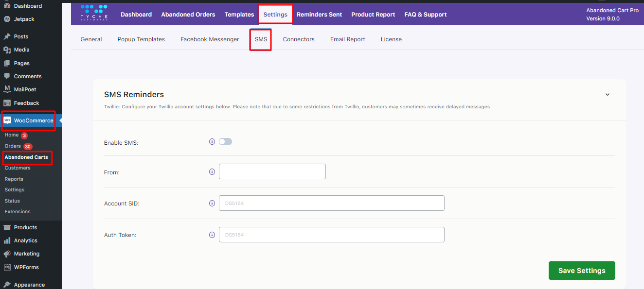
Task: Open the Abandoned Orders tab
Action: [x=188, y=15]
